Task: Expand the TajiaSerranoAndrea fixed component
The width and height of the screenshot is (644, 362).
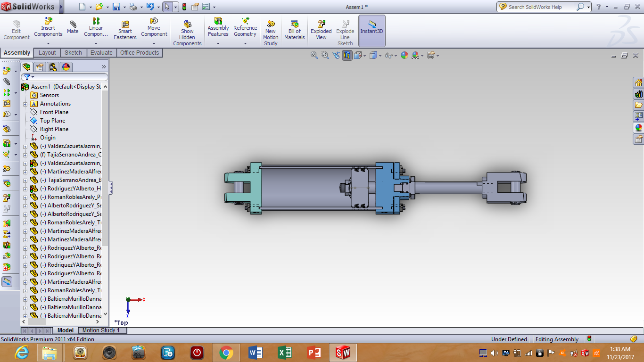Action: click(25, 155)
